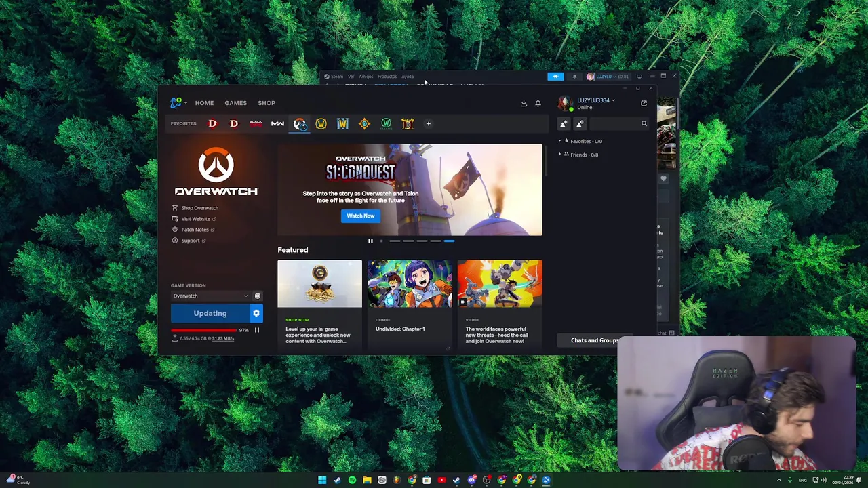The image size is (868, 488).
Task: Click the friends search field
Action: pyautogui.click(x=619, y=124)
